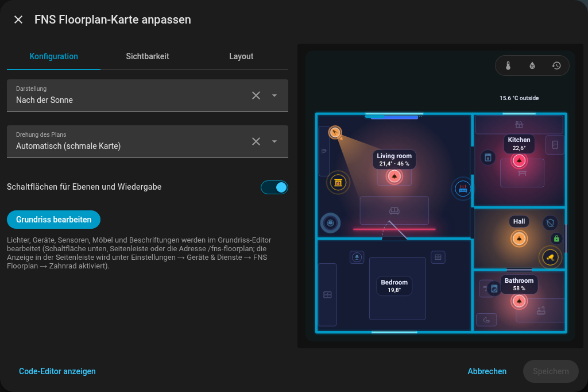This screenshot has width=588, height=392.
Task: Select the living room spotlight icon
Action: tap(335, 132)
